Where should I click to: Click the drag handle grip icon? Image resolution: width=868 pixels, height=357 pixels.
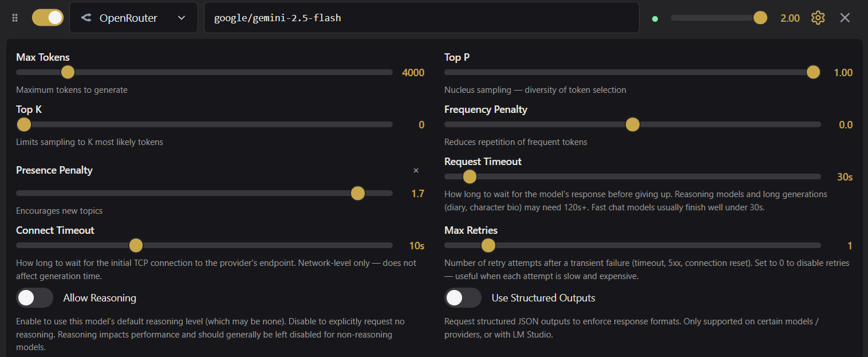[15, 18]
